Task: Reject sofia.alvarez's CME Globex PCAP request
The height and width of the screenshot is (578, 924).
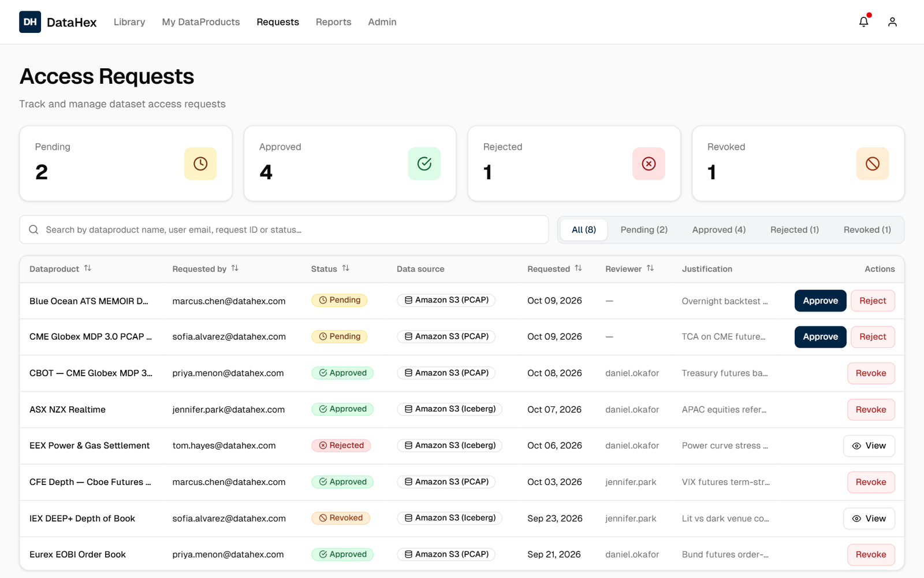Action: pyautogui.click(x=873, y=337)
